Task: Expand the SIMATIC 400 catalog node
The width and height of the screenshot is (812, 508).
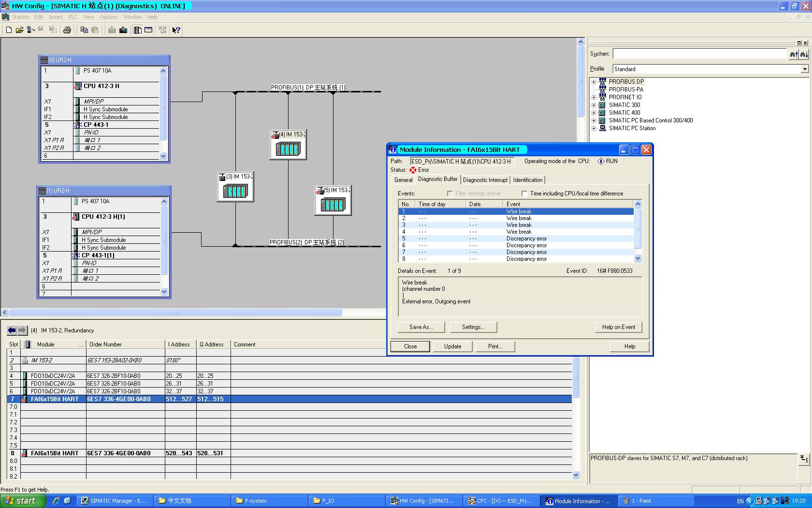Action: tap(594, 113)
